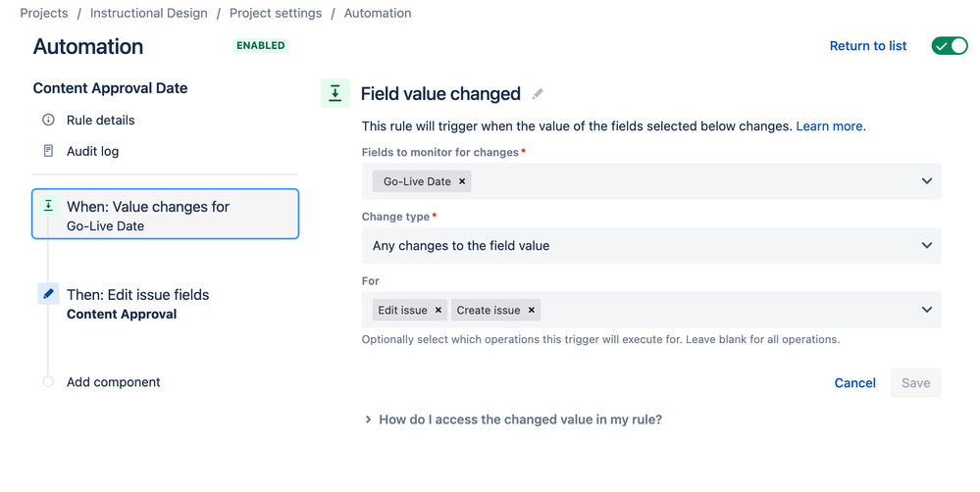Viewport: 980px width, 492px height.
Task: Click the green trigger icon beside When
Action: click(x=48, y=207)
